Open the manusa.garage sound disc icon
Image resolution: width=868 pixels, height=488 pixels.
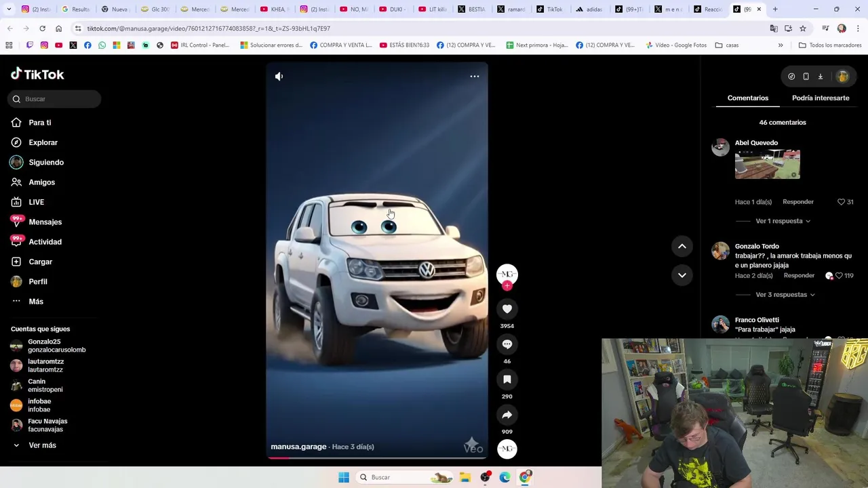(507, 449)
